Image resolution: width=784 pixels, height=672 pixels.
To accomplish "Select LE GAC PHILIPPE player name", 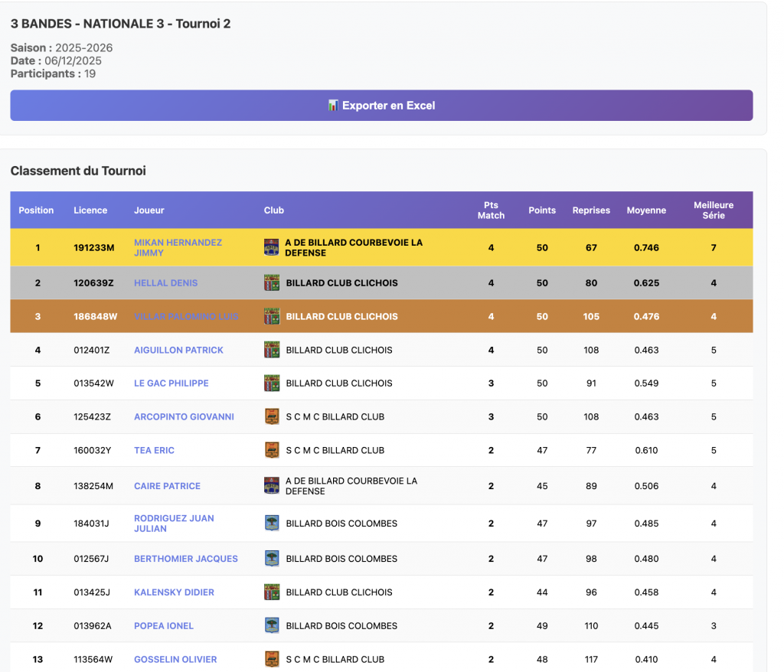I will point(171,383).
